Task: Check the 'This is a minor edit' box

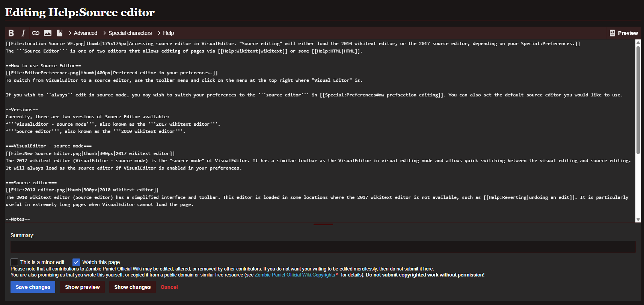Action: tap(14, 262)
